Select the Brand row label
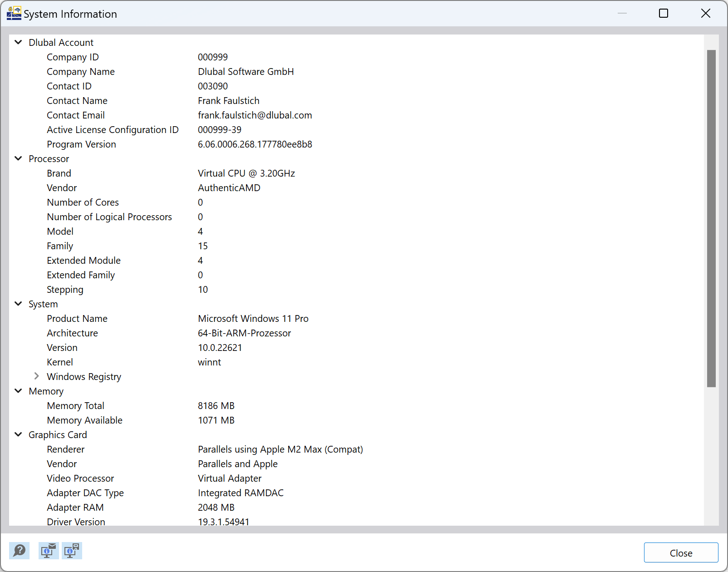728x572 pixels. pyautogui.click(x=59, y=173)
